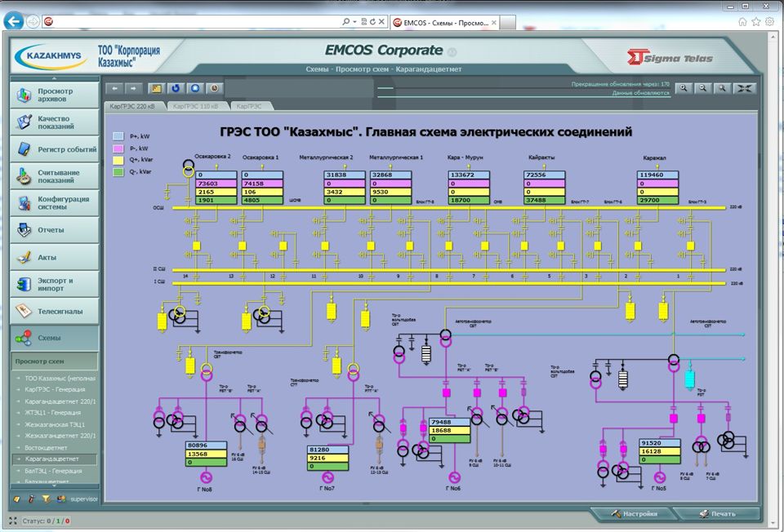Click the yellow Q+, kVar legend swatch
The width and height of the screenshot is (784, 532).
[x=118, y=161]
